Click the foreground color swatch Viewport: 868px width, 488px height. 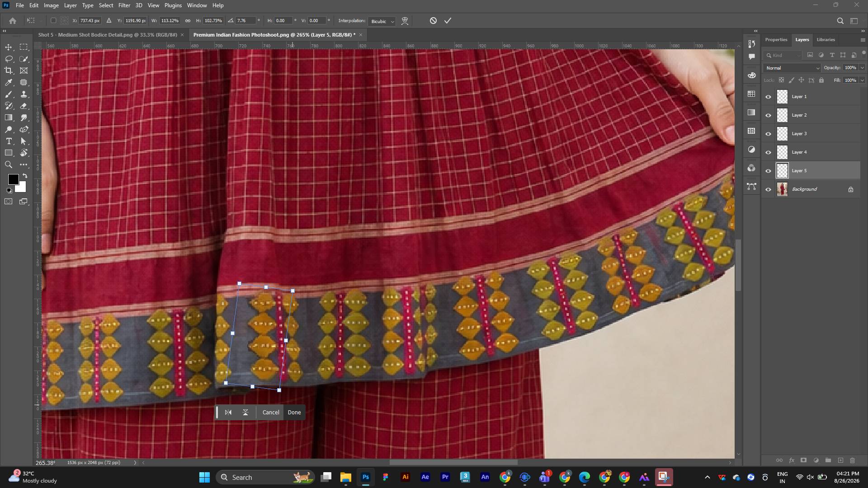13,179
